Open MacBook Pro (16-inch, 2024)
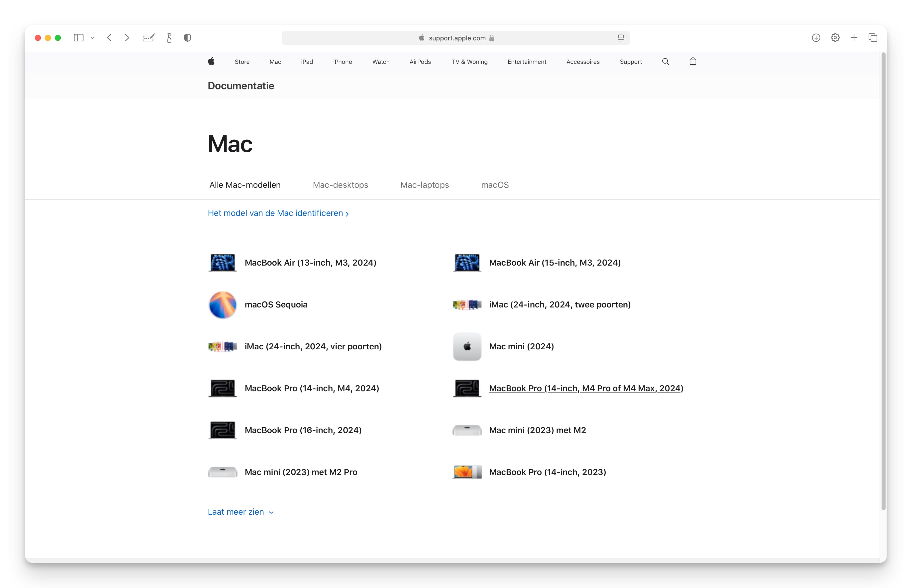912x588 pixels. [303, 430]
